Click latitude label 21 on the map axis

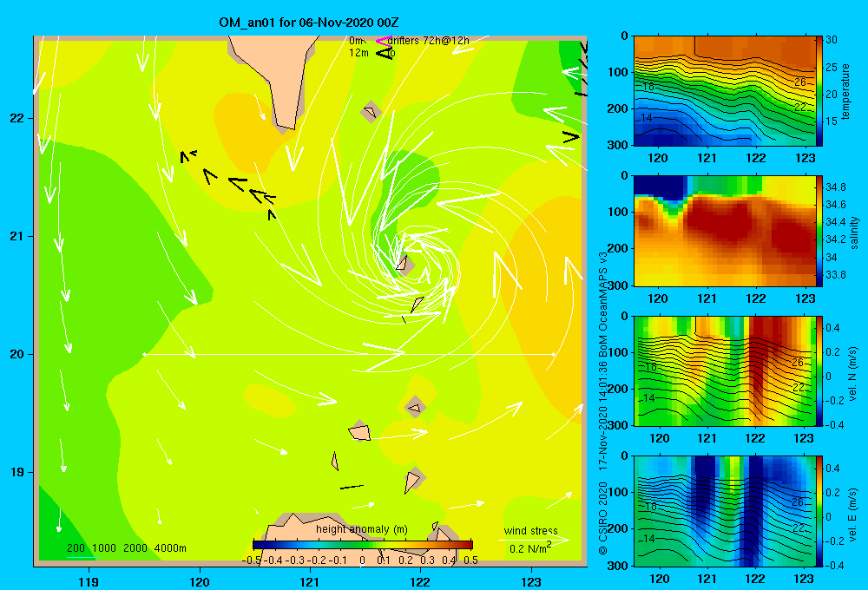point(16,236)
